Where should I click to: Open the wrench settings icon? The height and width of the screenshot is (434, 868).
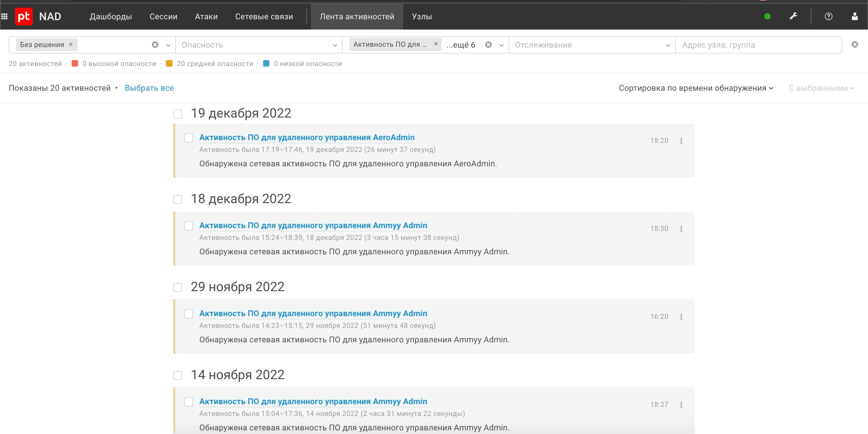point(793,17)
